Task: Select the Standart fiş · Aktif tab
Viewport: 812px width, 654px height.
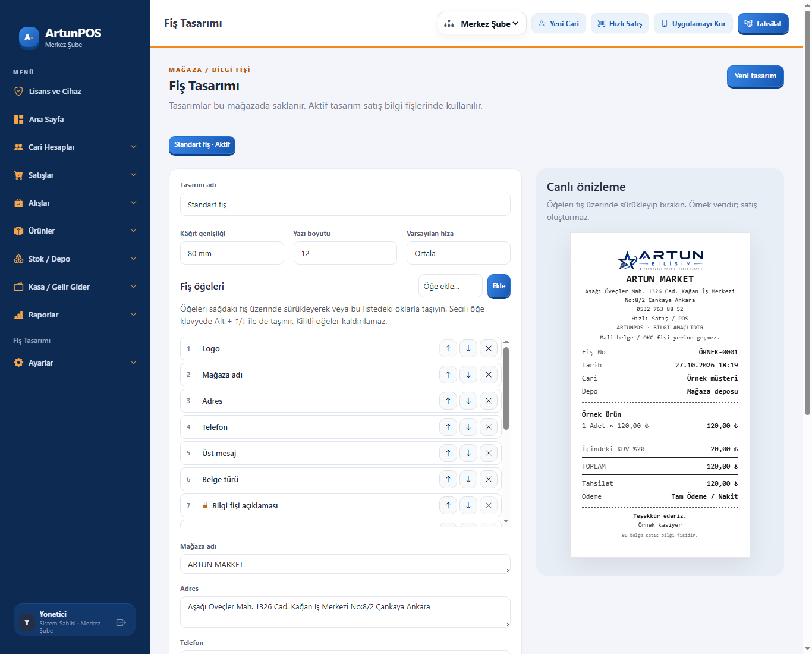Action: coord(202,145)
